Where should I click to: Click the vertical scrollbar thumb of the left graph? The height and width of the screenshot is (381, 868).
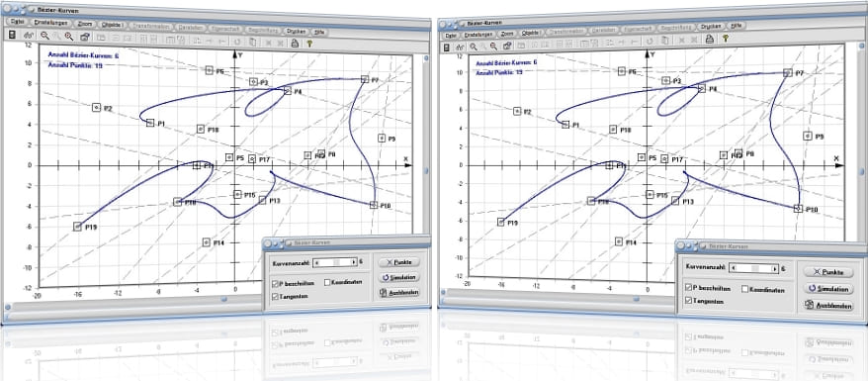[426, 170]
